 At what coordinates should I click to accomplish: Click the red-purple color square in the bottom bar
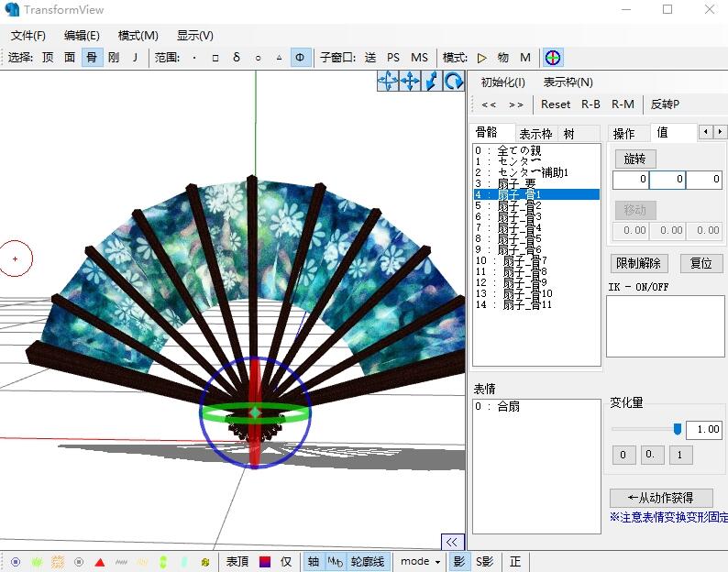pyautogui.click(x=265, y=562)
